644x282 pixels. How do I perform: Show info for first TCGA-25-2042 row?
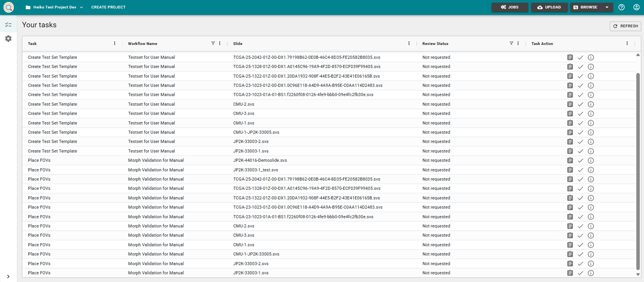(590, 57)
